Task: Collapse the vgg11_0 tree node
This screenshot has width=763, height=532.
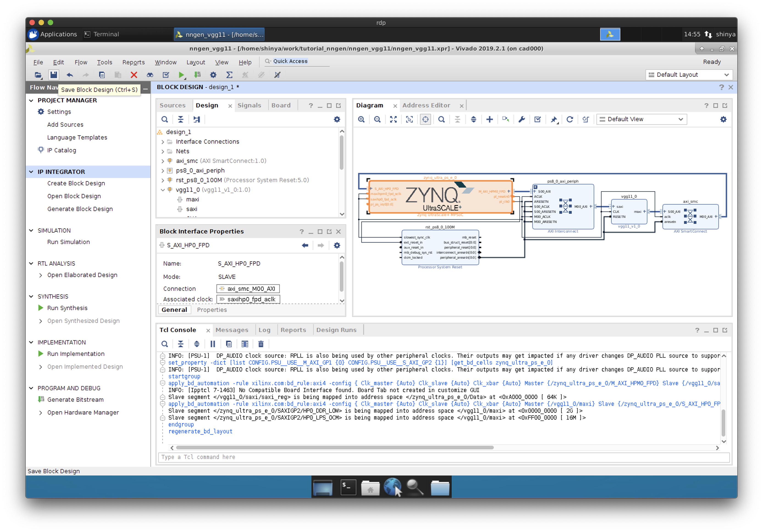Action: pyautogui.click(x=163, y=190)
